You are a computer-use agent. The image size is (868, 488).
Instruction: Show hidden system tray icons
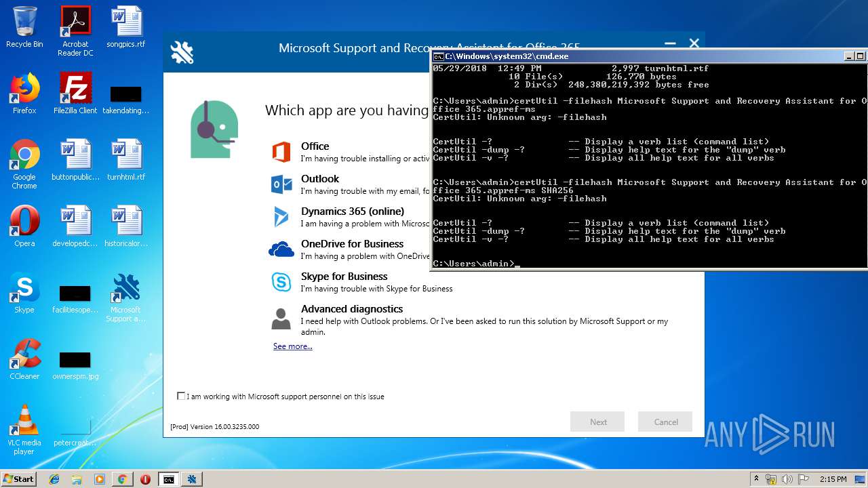point(756,479)
